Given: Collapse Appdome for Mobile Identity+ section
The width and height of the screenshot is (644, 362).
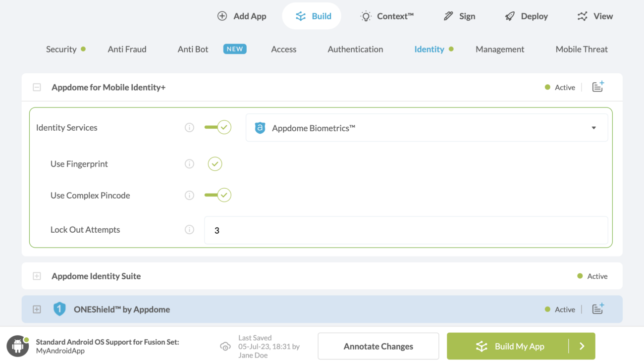Looking at the screenshot, I should pos(37,88).
